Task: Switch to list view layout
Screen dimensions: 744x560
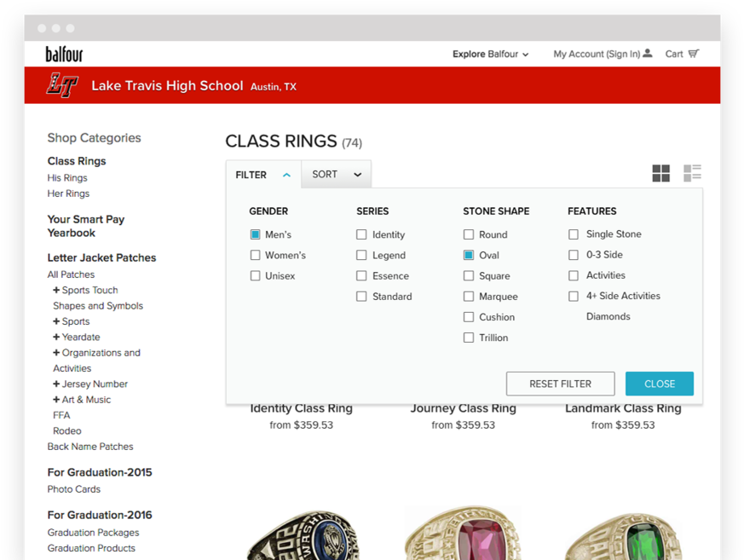Action: click(x=692, y=173)
